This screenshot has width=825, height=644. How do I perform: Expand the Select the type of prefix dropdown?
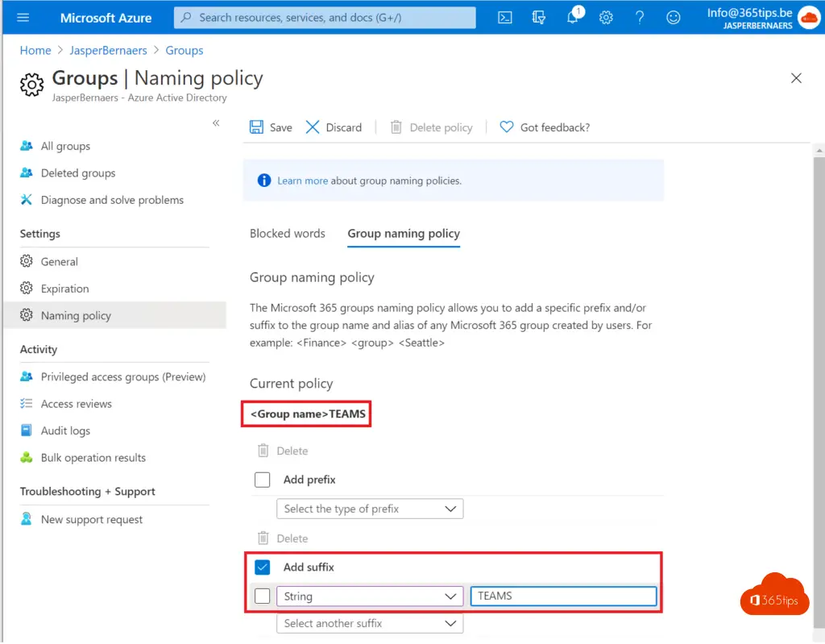(370, 509)
